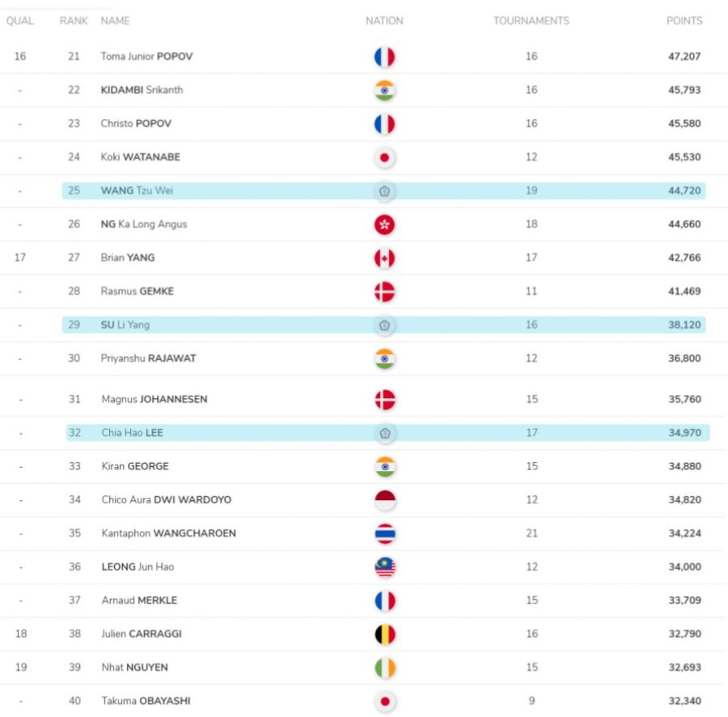The height and width of the screenshot is (717, 728).
Task: Click India flag next to Kidambi Srikanth
Action: pos(384,91)
